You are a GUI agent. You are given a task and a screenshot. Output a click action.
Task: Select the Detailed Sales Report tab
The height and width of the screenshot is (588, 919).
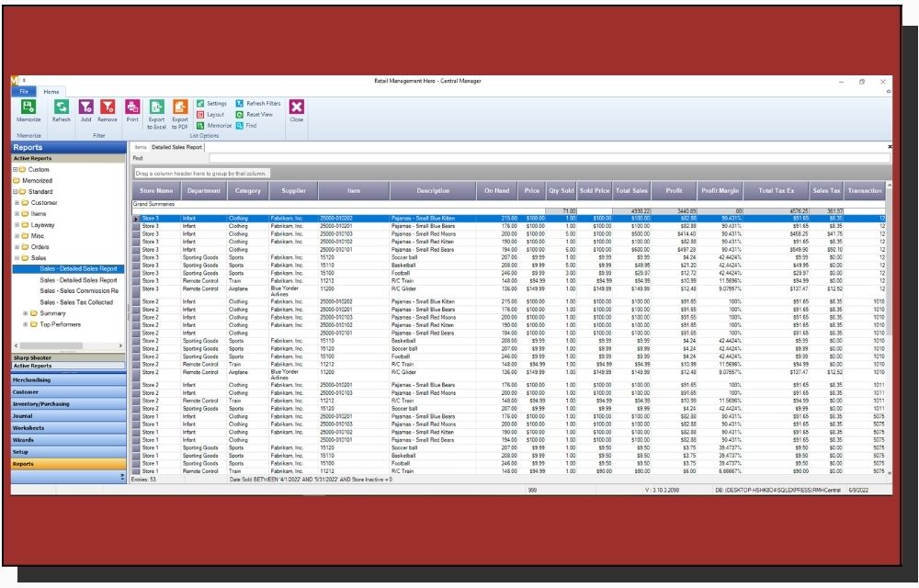pyautogui.click(x=177, y=147)
